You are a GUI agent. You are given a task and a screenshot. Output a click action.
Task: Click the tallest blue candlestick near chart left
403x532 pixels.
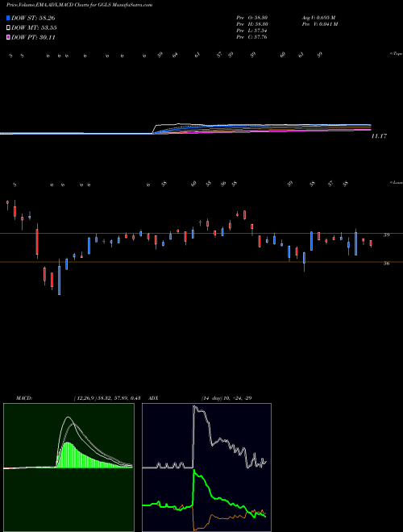[x=60, y=280]
